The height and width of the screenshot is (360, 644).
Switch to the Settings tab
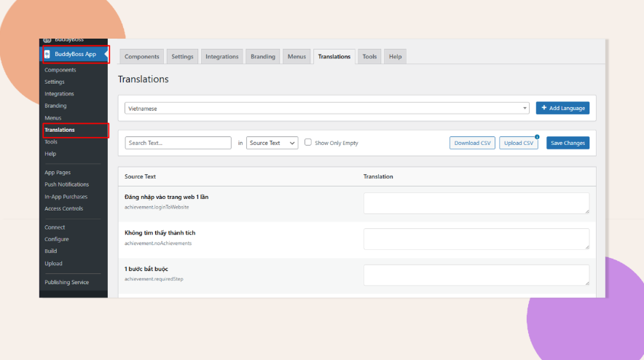[x=182, y=56]
